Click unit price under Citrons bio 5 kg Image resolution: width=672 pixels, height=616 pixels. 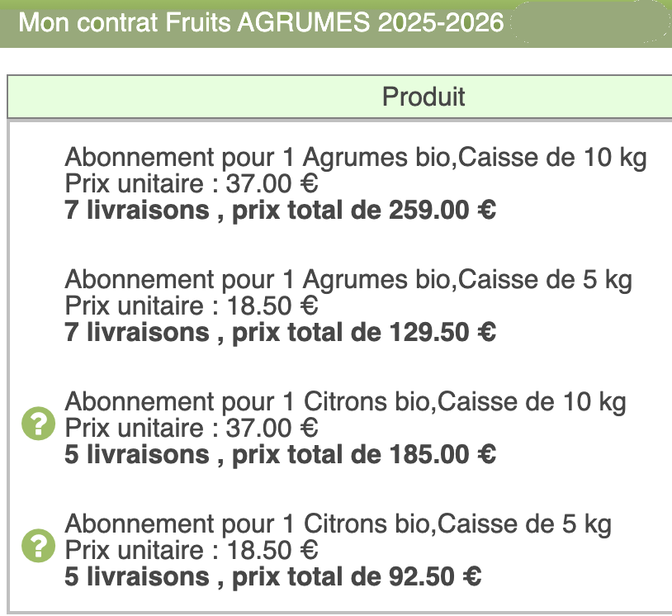(192, 551)
